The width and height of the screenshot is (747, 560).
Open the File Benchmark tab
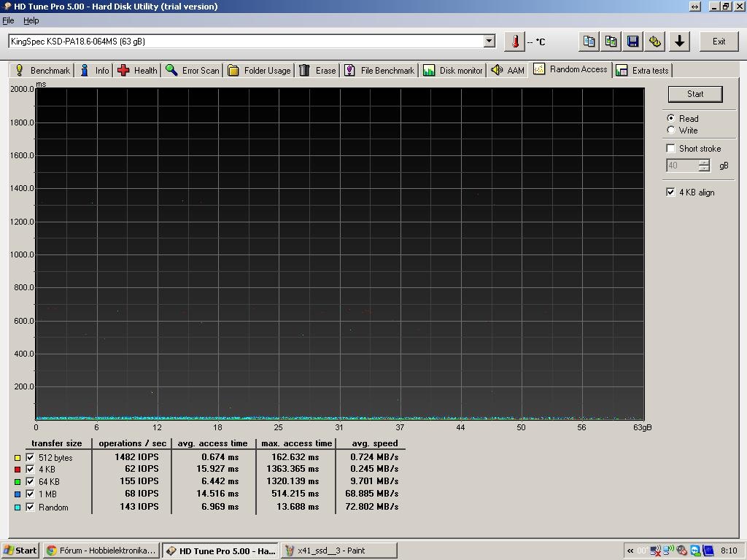coord(379,71)
